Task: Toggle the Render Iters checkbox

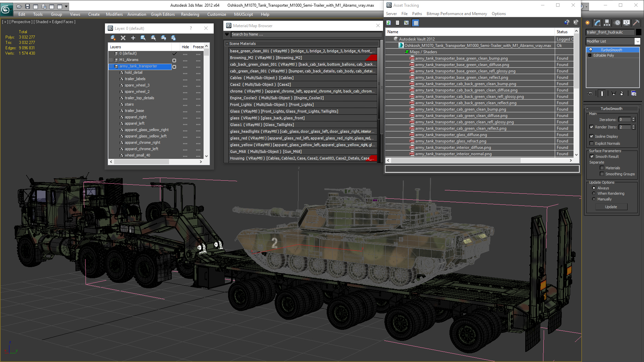Action: tap(591, 127)
